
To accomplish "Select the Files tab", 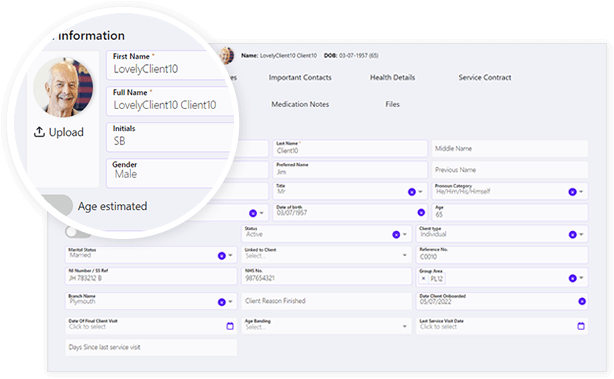I will tap(392, 104).
